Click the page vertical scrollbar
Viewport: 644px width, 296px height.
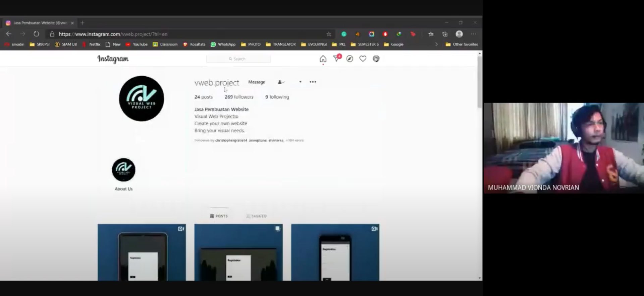pos(480,82)
